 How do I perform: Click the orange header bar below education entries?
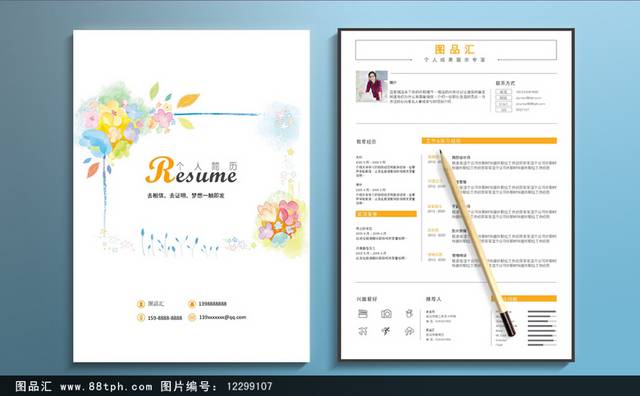(x=386, y=214)
